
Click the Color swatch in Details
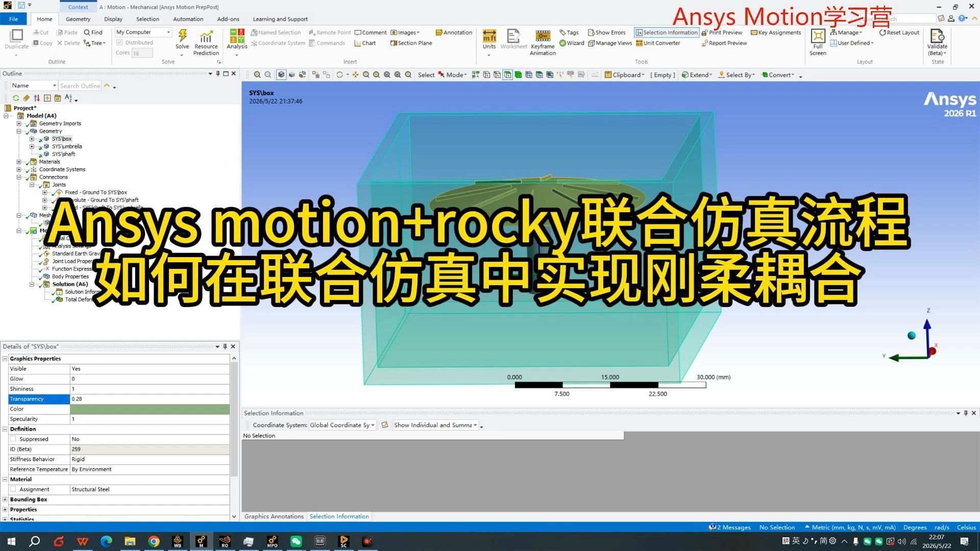click(150, 409)
